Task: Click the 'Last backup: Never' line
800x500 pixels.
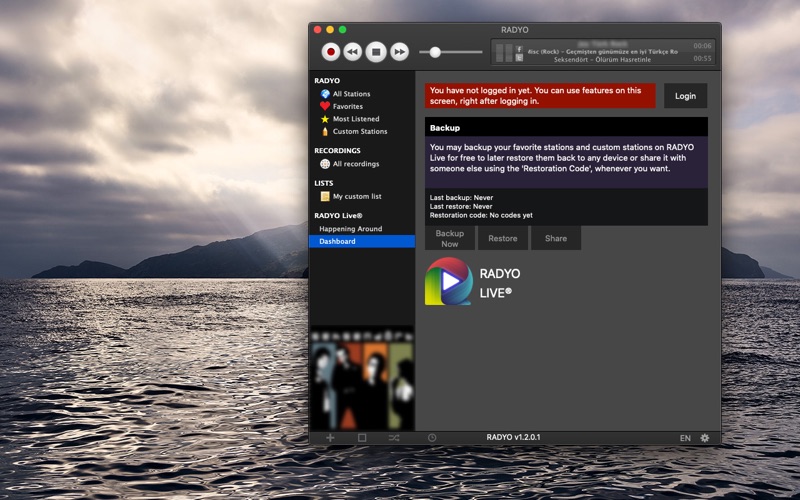Action: pos(461,197)
